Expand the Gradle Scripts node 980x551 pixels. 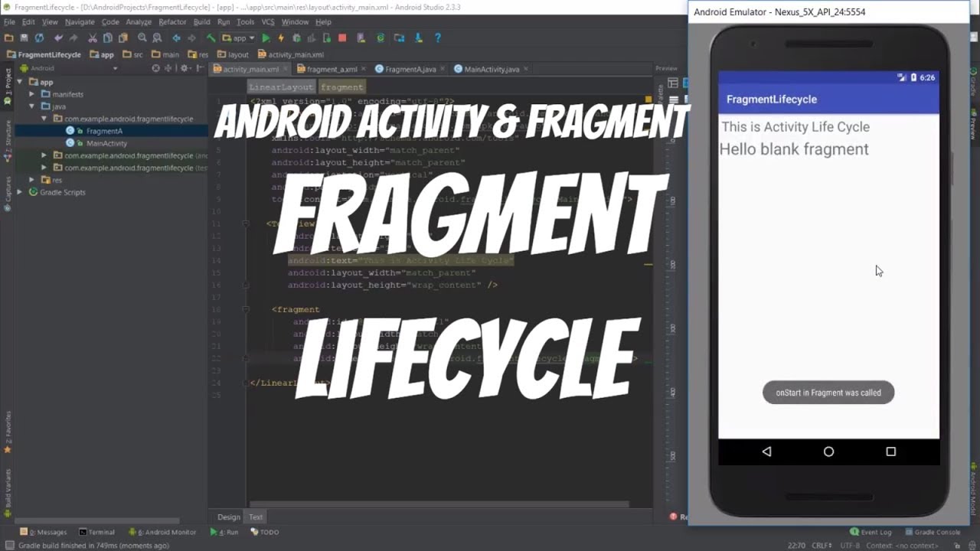pyautogui.click(x=20, y=192)
